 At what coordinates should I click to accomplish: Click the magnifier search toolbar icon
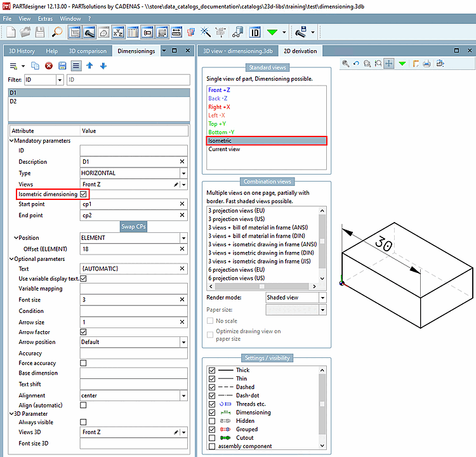56,32
